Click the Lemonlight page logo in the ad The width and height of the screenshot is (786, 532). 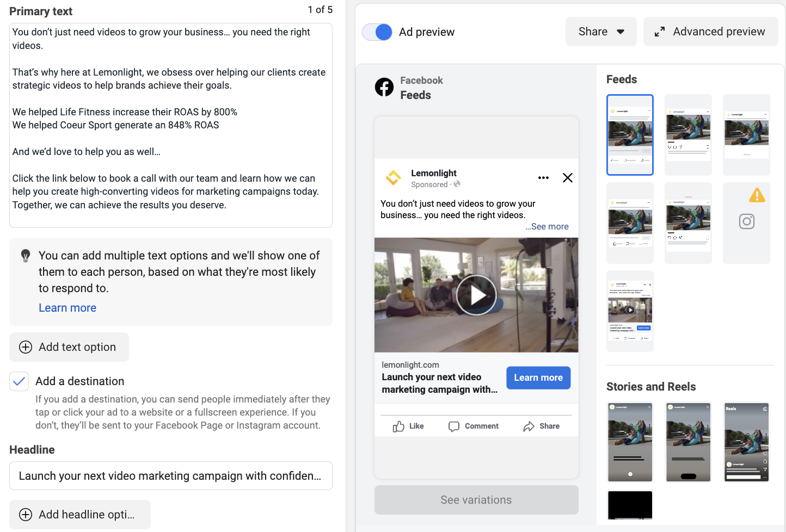[x=393, y=178]
